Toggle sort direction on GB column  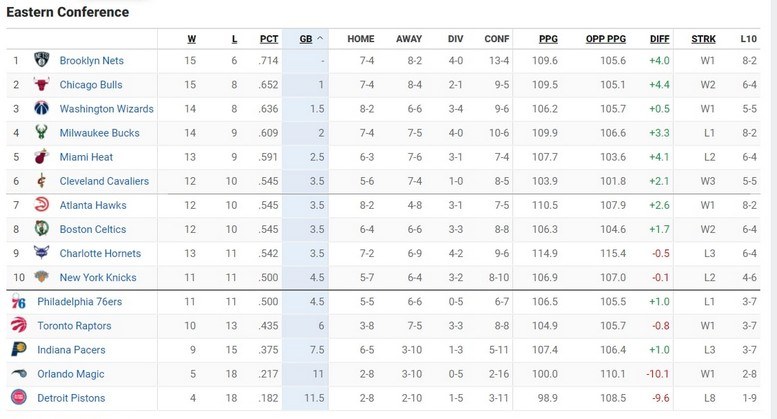click(x=312, y=39)
